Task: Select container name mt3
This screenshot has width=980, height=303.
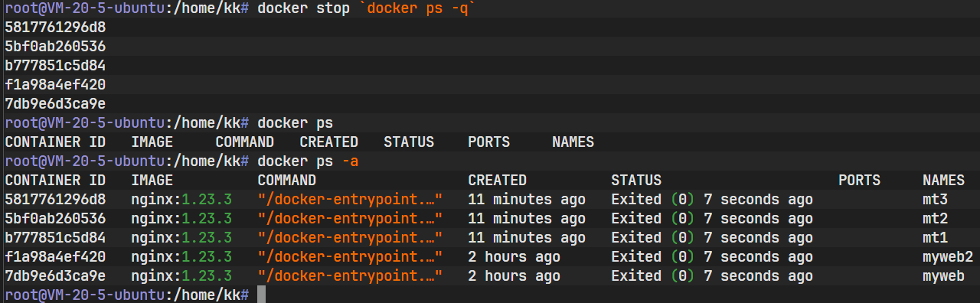Action: (936, 200)
